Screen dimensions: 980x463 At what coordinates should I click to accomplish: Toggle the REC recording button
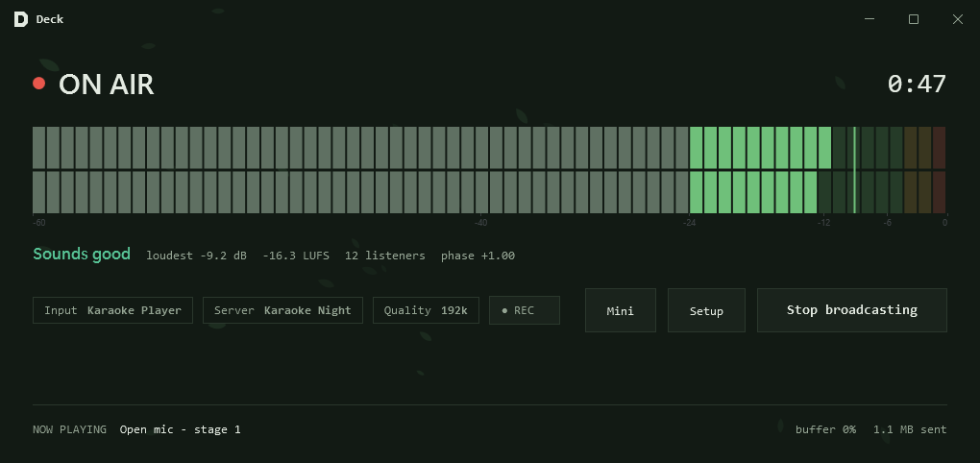pos(525,310)
